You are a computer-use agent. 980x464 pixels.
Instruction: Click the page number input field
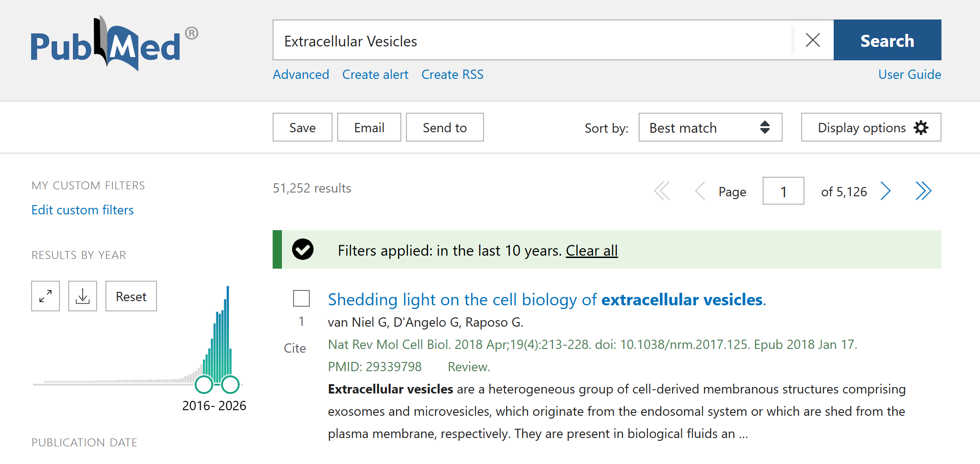click(783, 191)
